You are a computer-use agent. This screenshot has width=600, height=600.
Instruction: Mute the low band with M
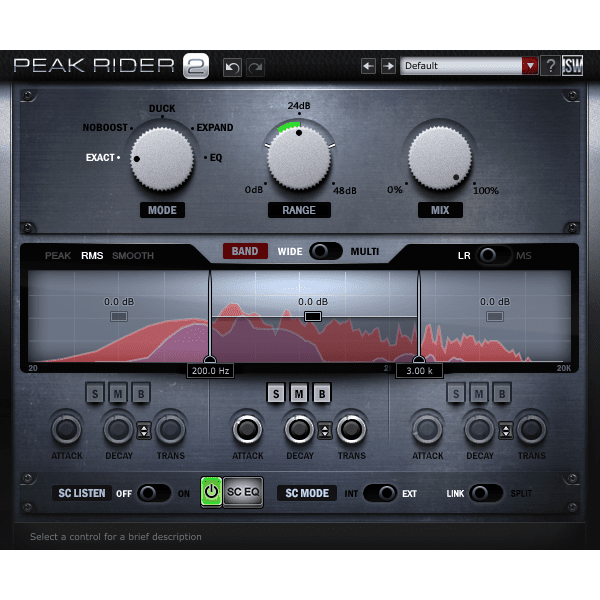pos(118,393)
